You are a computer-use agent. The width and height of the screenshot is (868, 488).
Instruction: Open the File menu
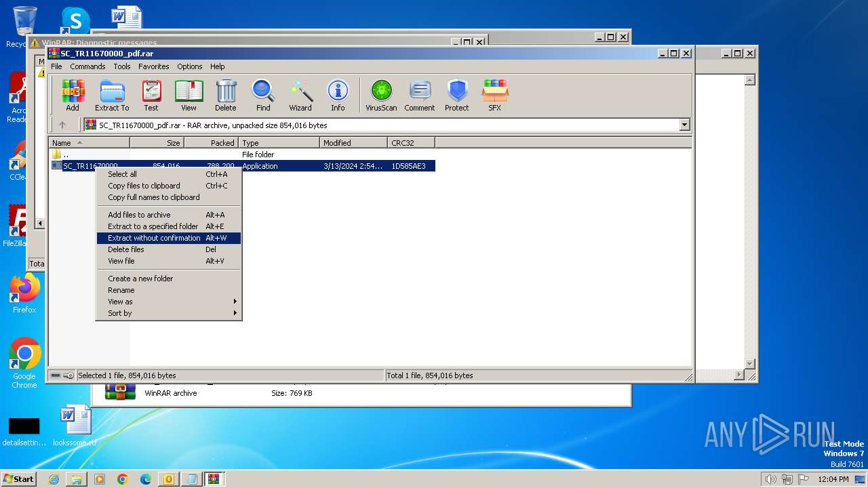(x=56, y=66)
